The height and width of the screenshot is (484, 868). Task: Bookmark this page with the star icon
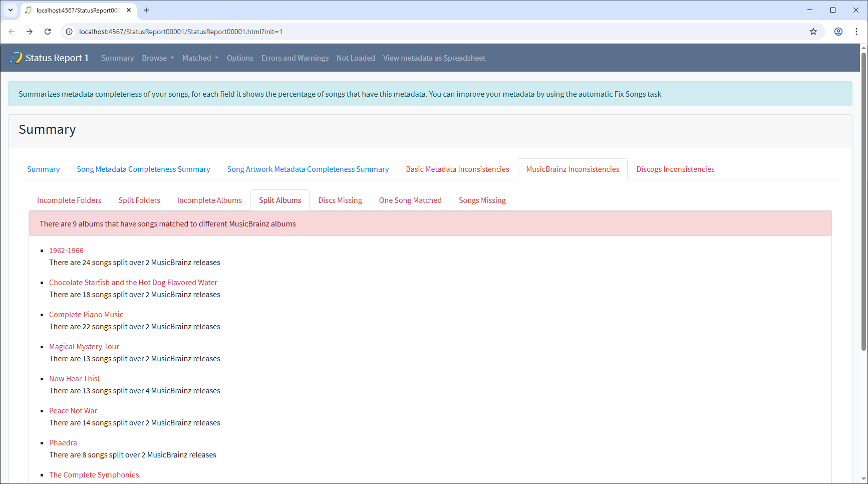coord(813,32)
